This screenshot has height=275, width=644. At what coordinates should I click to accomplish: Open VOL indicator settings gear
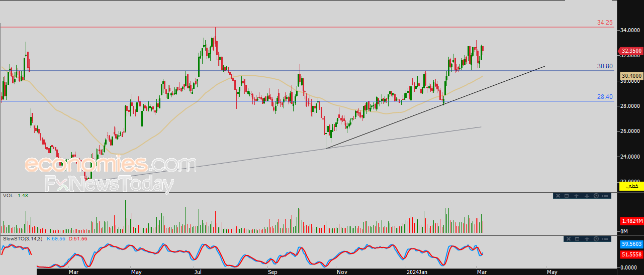[596, 196]
